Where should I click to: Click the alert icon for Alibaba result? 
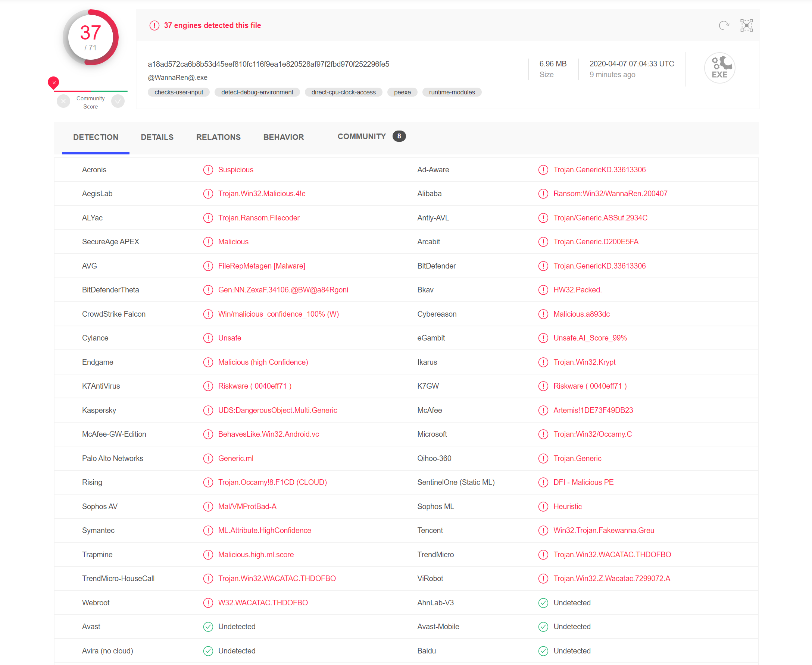click(543, 194)
